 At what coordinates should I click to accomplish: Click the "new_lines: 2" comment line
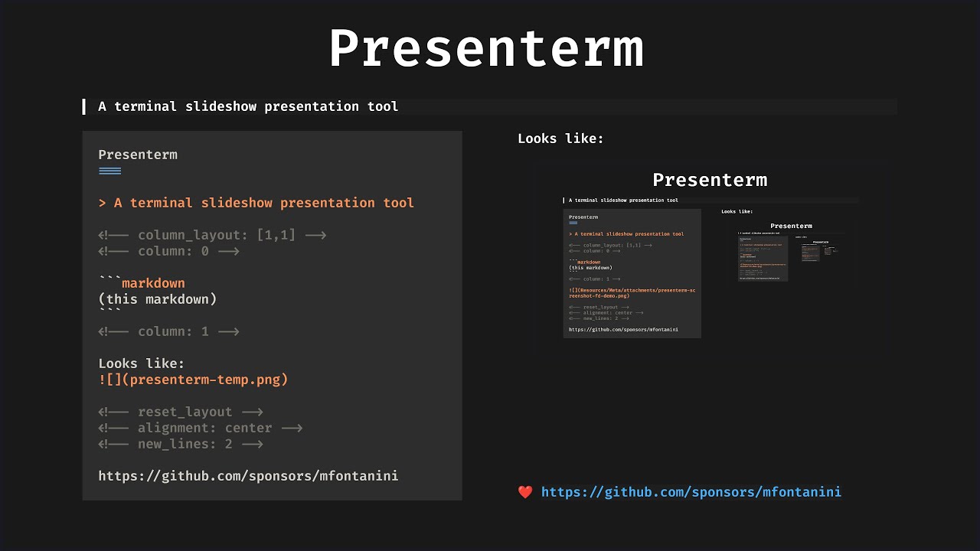[181, 444]
